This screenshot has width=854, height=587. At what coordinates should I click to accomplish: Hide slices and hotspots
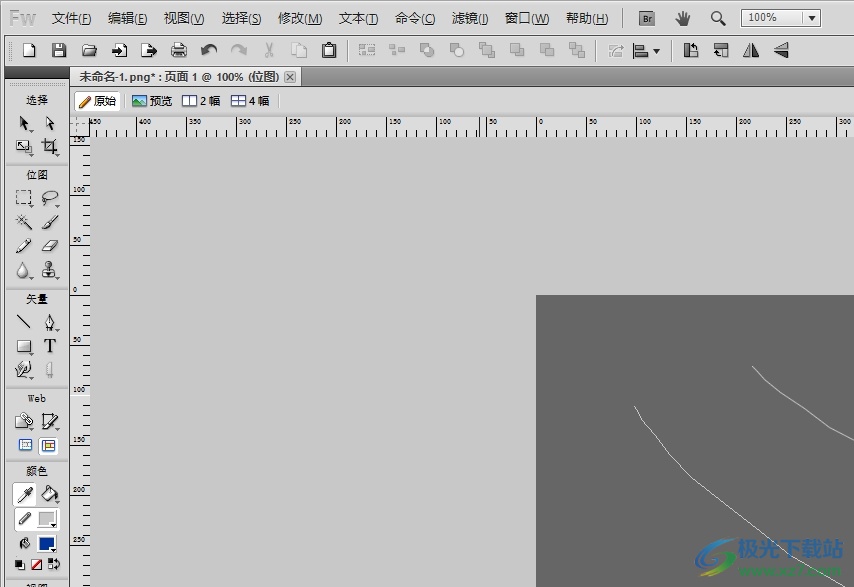click(x=26, y=445)
